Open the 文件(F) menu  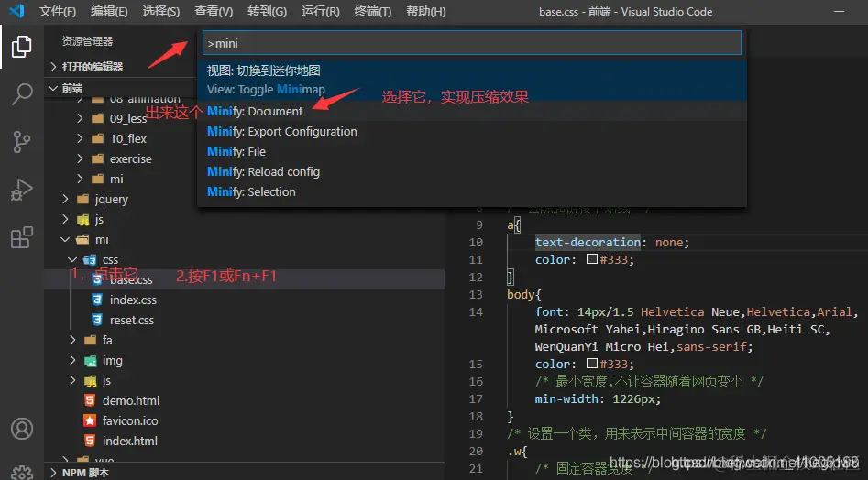click(58, 11)
